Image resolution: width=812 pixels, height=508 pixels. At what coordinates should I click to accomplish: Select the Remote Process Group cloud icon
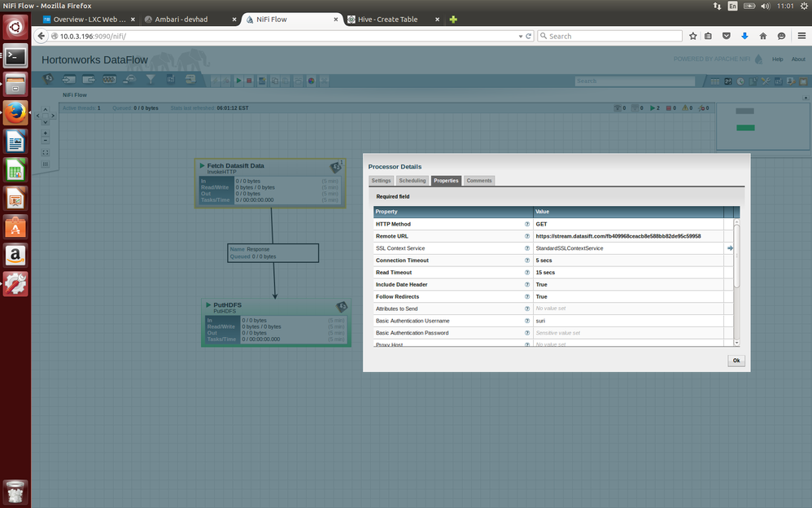click(129, 79)
